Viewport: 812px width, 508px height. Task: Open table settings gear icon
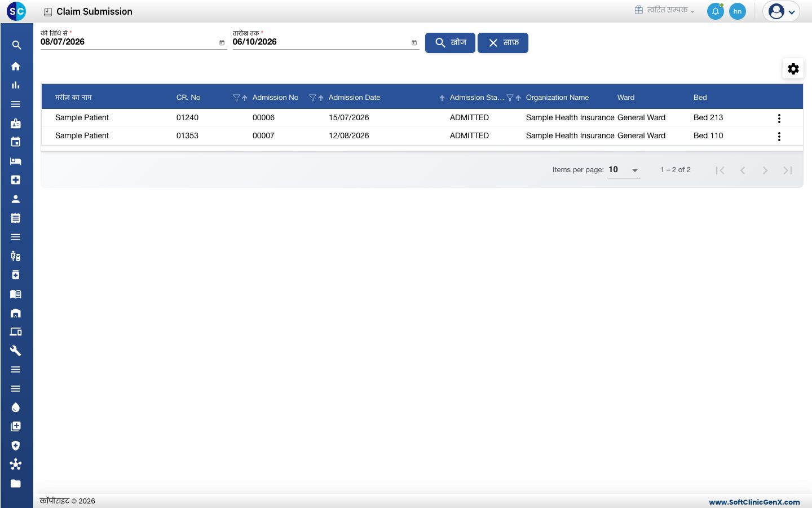[x=793, y=69]
